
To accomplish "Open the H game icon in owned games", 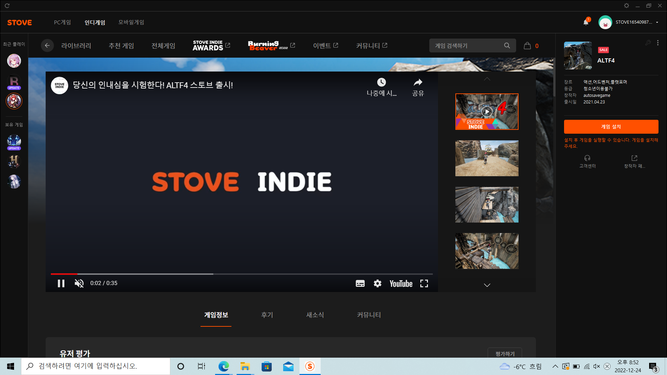I will [14, 162].
